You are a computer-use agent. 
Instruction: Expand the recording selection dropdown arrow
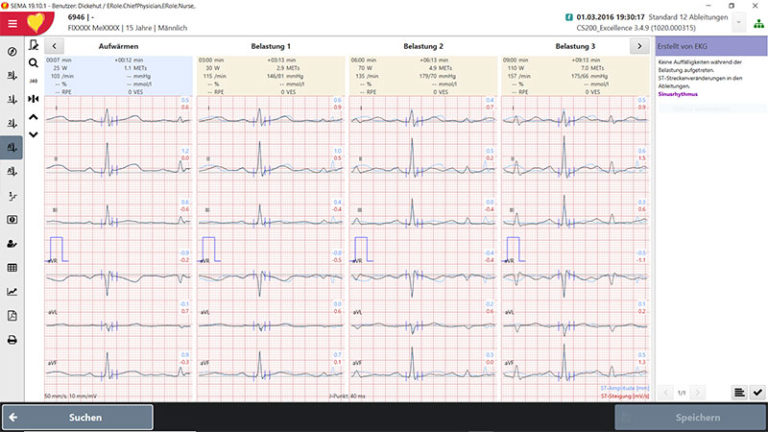coord(738,21)
